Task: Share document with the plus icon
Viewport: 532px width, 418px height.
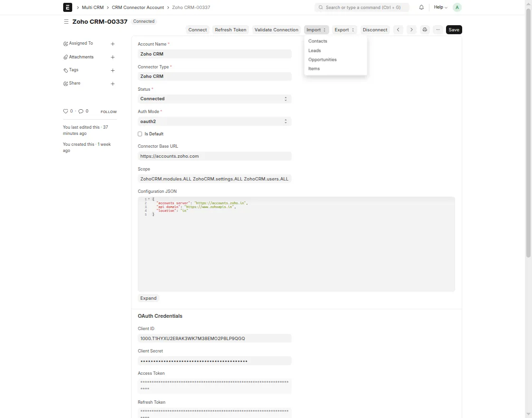Action: point(113,84)
